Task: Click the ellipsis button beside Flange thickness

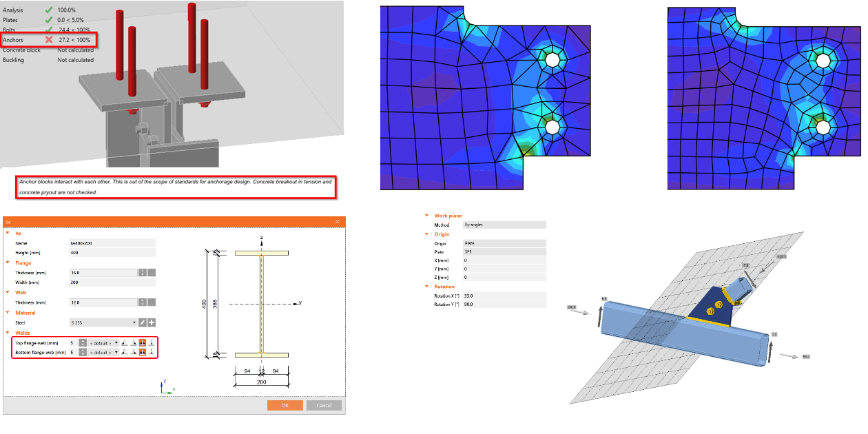Action: coord(152,273)
